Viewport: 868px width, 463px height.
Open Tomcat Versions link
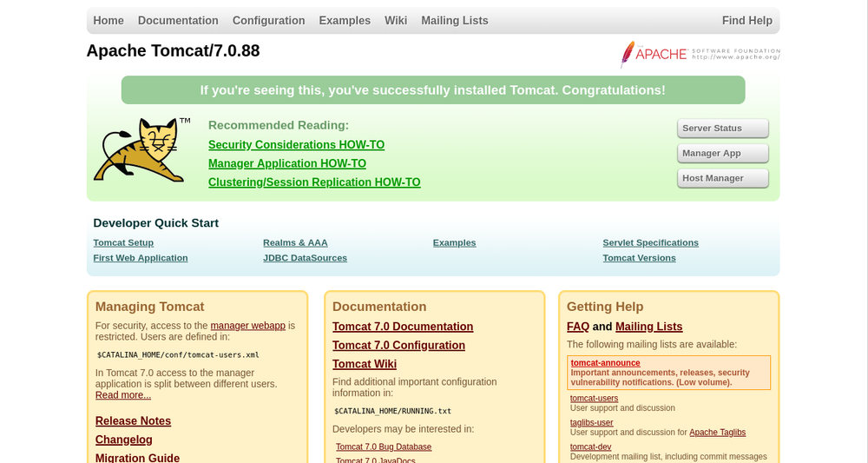639,258
